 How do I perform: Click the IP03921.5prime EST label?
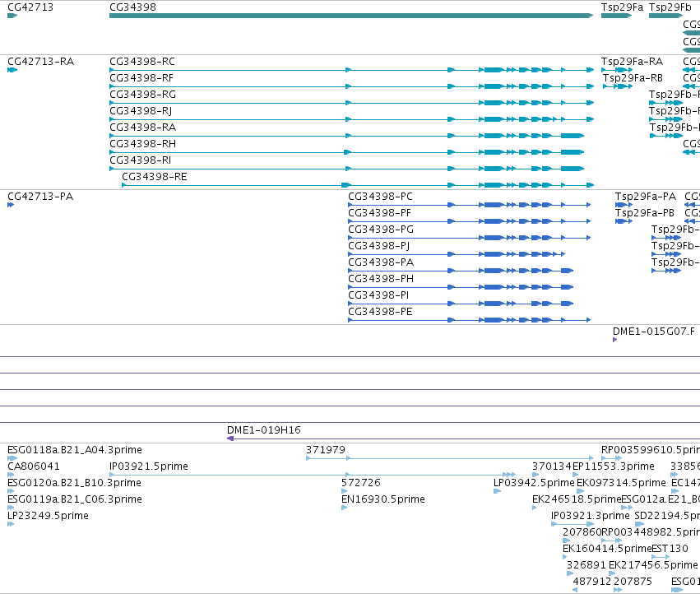(149, 466)
